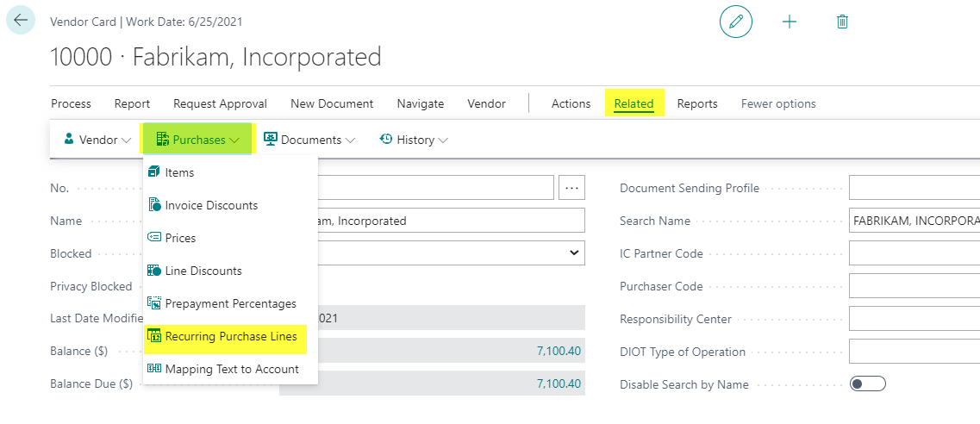This screenshot has height=424, width=980.
Task: Click the Invoice Discounts icon
Action: tap(153, 205)
